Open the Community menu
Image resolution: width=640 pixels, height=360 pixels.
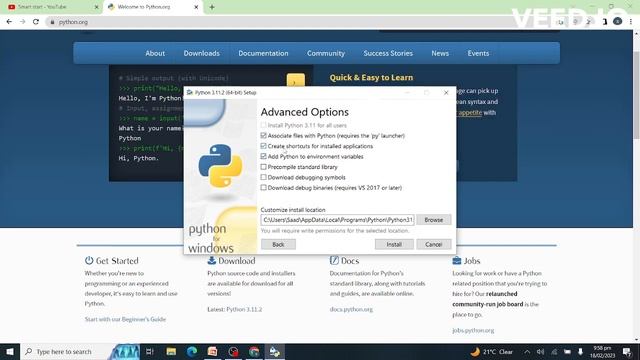326,53
